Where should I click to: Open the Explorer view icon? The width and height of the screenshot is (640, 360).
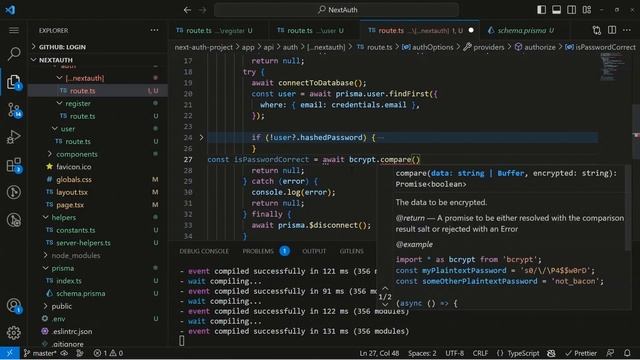pos(14,82)
